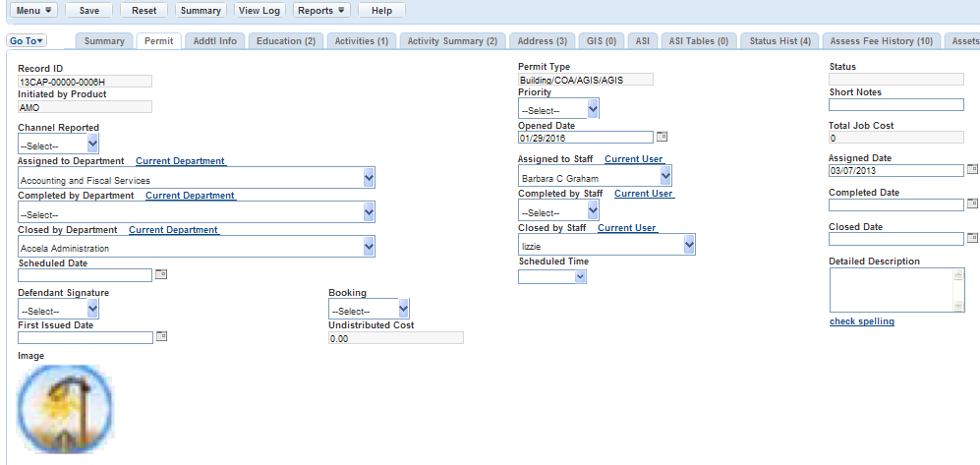Open calendar picker for Assigned Date

972,170
